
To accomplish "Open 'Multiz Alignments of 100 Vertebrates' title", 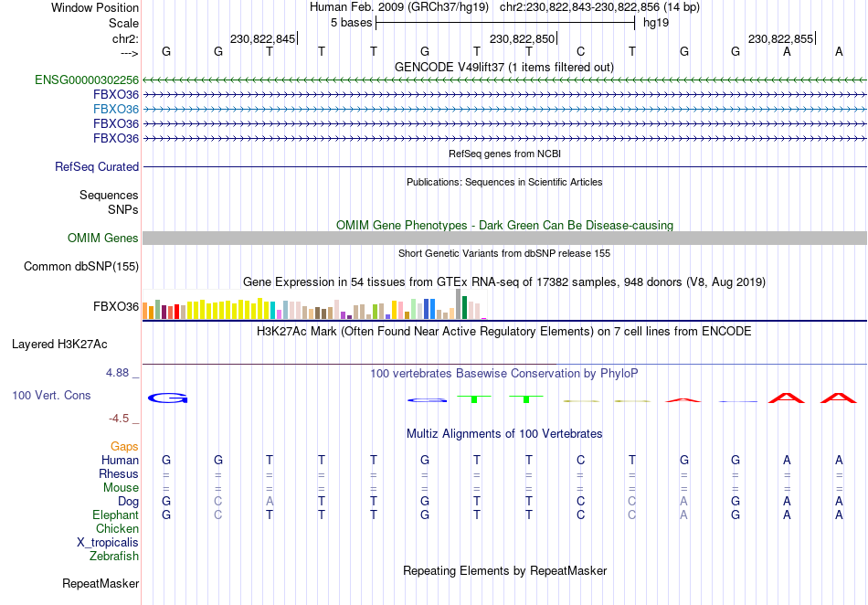I will (503, 433).
